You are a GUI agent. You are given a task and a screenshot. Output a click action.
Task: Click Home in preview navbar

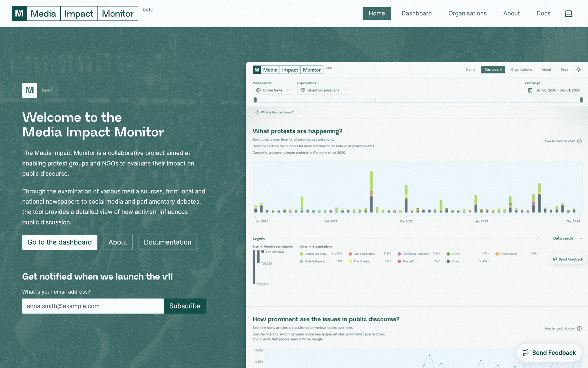[470, 70]
